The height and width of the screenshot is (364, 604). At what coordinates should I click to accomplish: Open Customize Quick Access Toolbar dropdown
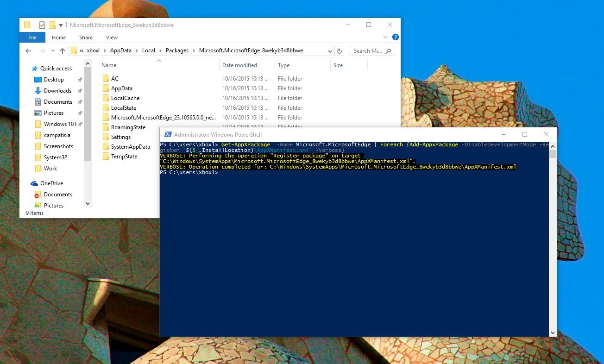click(61, 25)
